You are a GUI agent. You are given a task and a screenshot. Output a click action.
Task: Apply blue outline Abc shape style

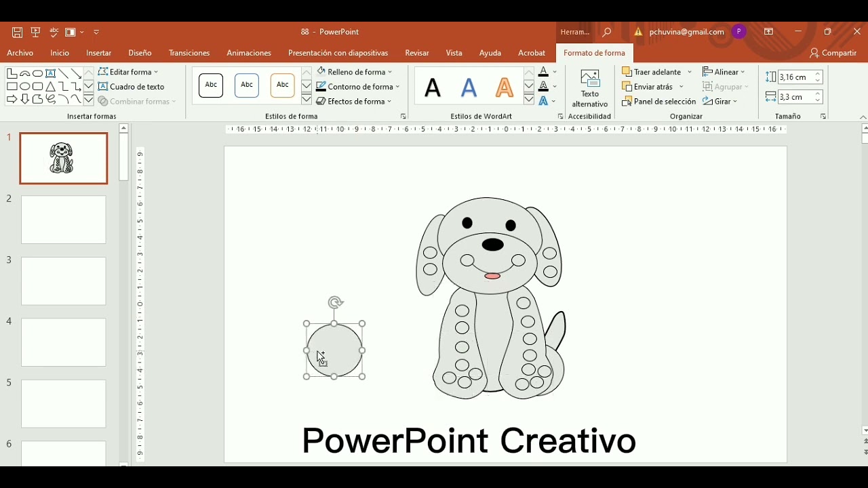pyautogui.click(x=247, y=85)
